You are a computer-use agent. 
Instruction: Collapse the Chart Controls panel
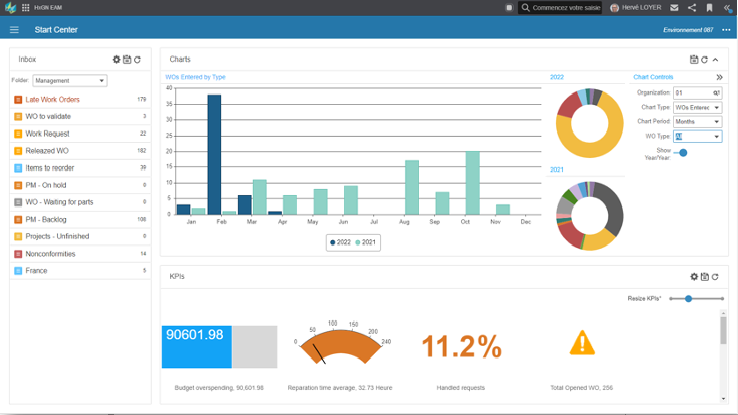coord(719,77)
